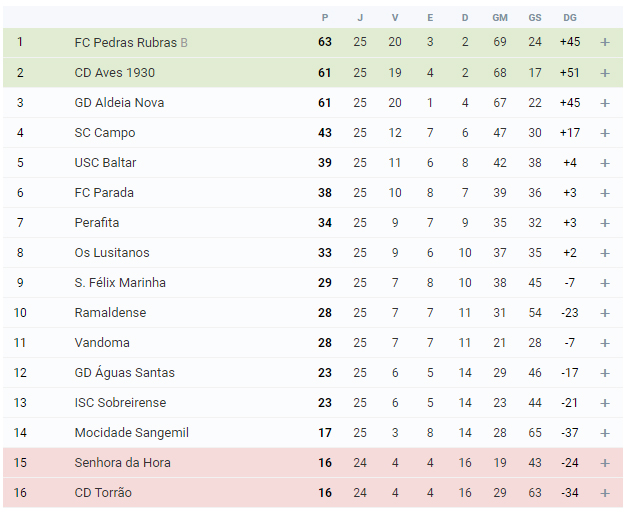Open the plus icon beside SC Campo

pyautogui.click(x=605, y=133)
